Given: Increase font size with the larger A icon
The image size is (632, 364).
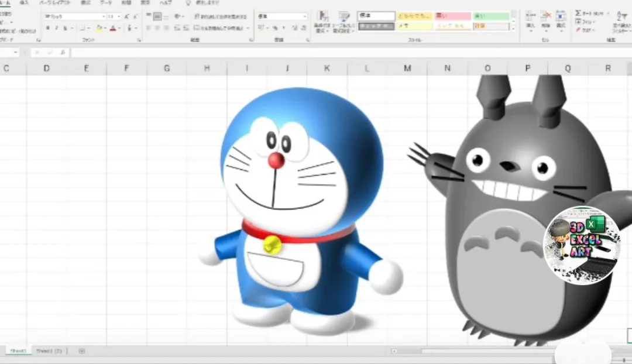Looking at the screenshot, I should point(126,16).
